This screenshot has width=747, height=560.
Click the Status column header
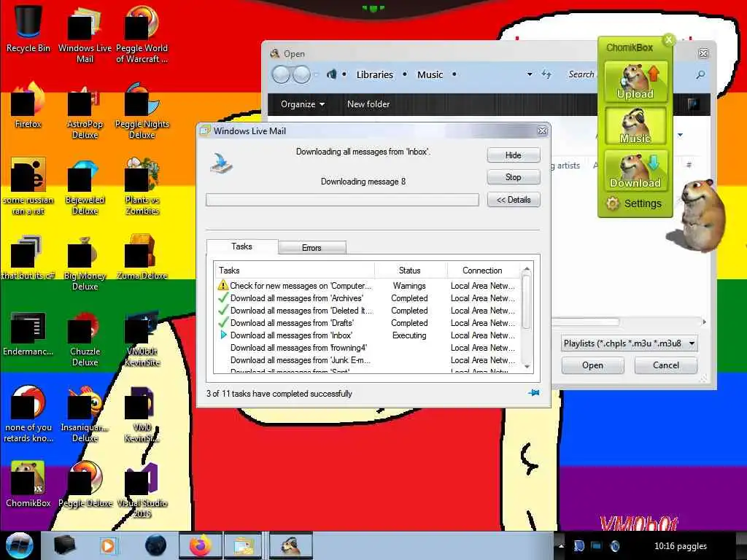(x=410, y=270)
